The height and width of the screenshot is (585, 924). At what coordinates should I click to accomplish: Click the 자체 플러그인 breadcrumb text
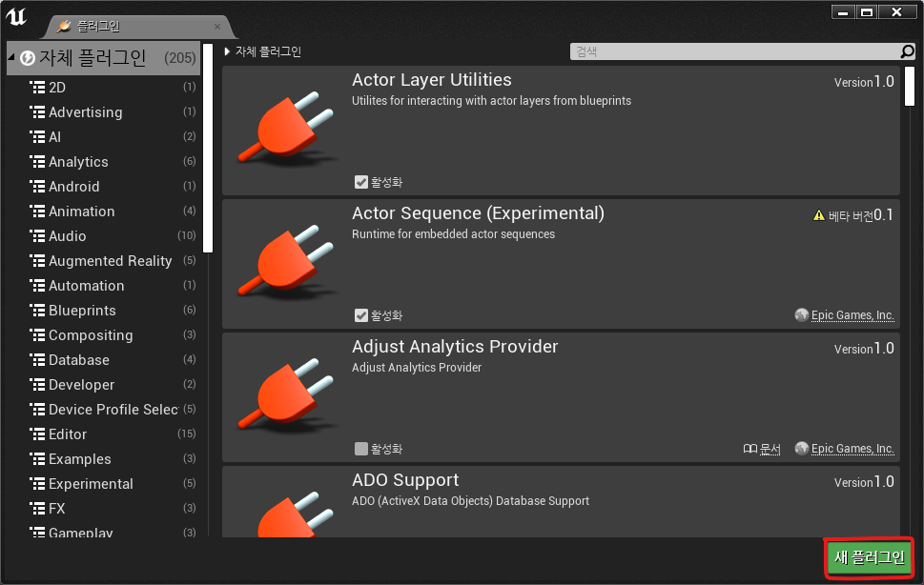click(268, 51)
